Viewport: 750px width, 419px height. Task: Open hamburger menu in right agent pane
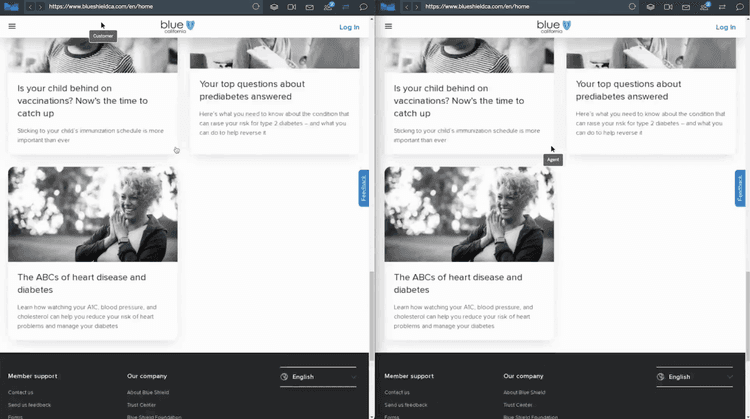click(x=388, y=27)
